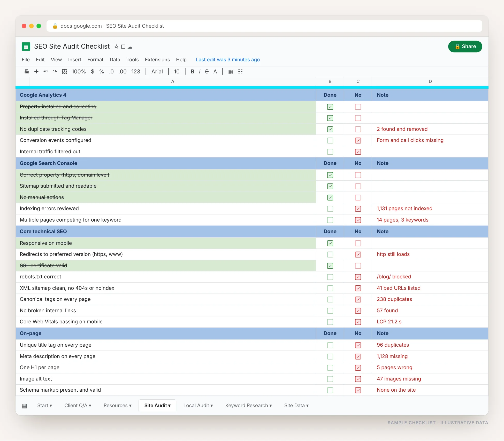504x441 pixels.
Task: Apply percent format with the % icon
Action: tap(102, 72)
